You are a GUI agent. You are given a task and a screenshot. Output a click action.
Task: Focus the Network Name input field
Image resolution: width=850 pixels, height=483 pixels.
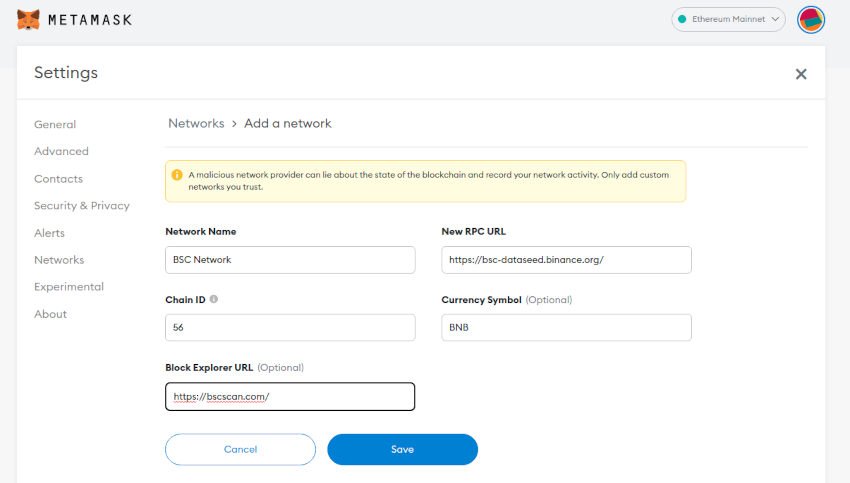click(x=290, y=260)
